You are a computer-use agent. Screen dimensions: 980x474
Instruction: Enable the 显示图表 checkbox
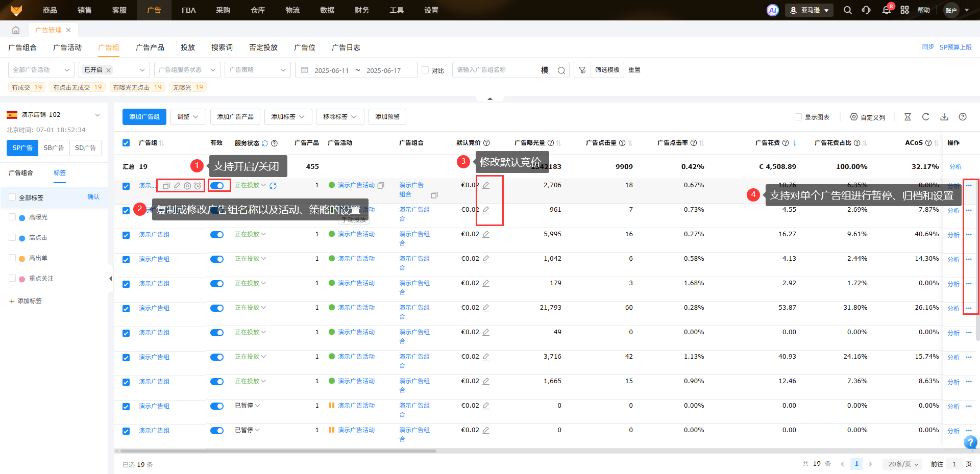tap(798, 117)
